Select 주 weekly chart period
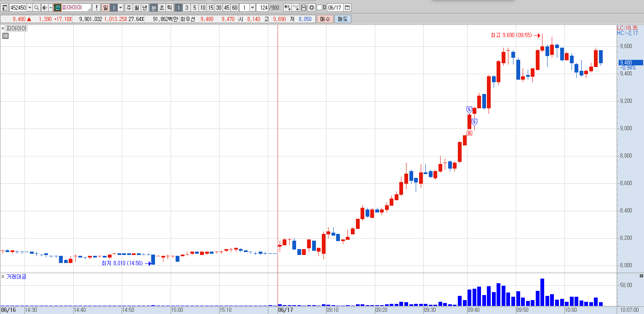 [x=128, y=8]
